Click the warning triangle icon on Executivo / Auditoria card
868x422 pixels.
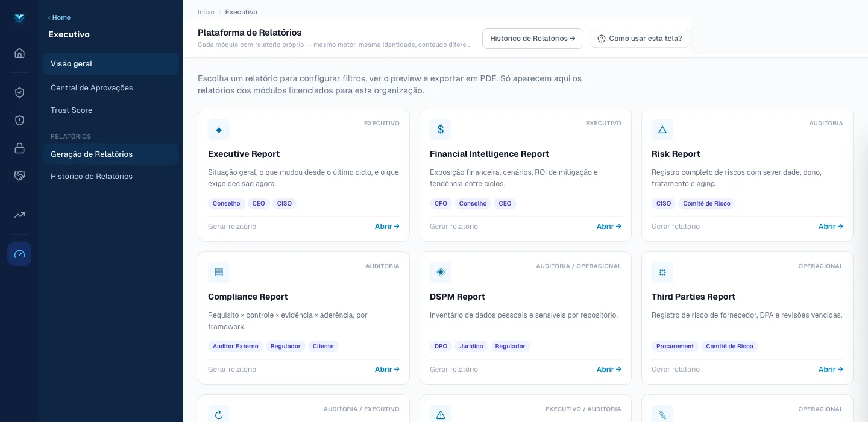(441, 415)
